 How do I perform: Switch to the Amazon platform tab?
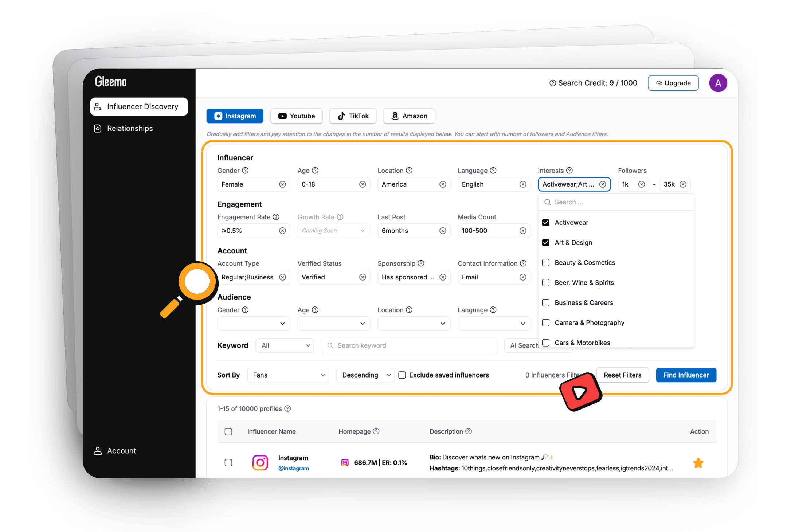click(x=409, y=116)
